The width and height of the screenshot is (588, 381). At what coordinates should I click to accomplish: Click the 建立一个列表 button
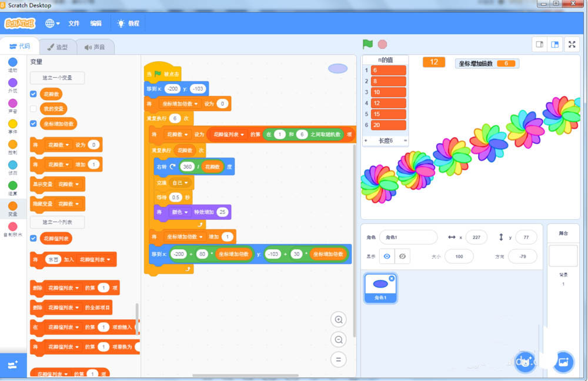57,222
